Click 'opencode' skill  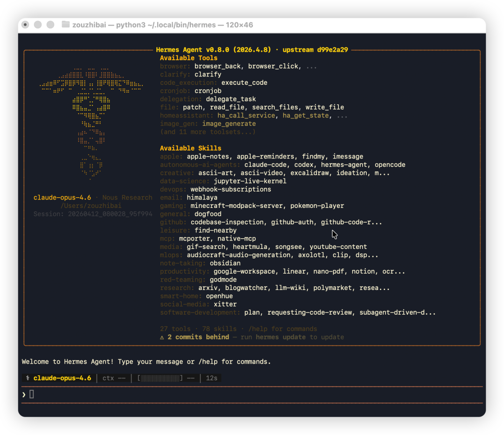pos(390,165)
